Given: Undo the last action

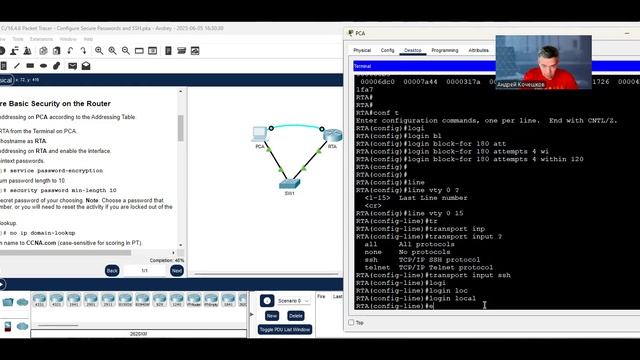Looking at the screenshot, I should [70, 51].
